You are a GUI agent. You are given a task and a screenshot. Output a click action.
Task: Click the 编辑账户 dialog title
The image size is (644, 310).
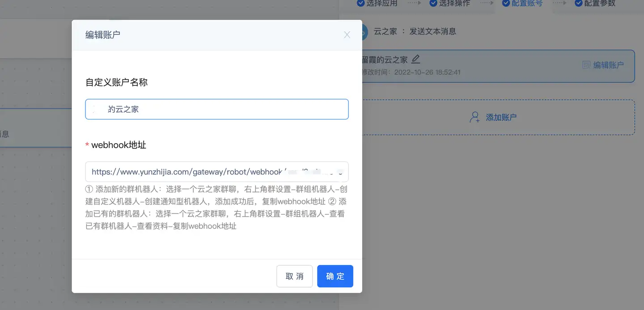click(103, 34)
